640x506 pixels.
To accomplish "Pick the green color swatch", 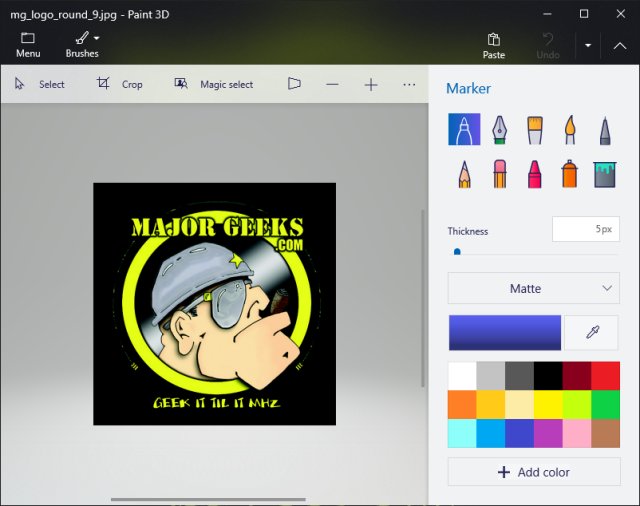I will click(605, 404).
